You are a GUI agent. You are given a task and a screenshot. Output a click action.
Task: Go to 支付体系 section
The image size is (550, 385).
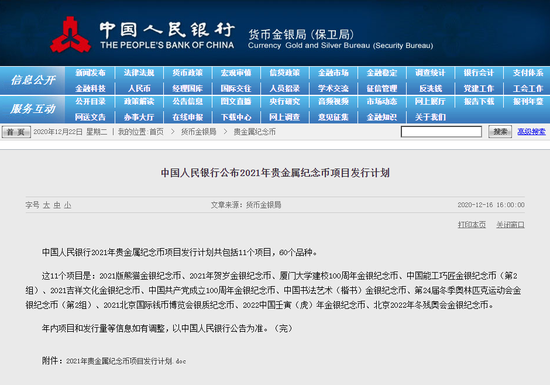pyautogui.click(x=528, y=73)
